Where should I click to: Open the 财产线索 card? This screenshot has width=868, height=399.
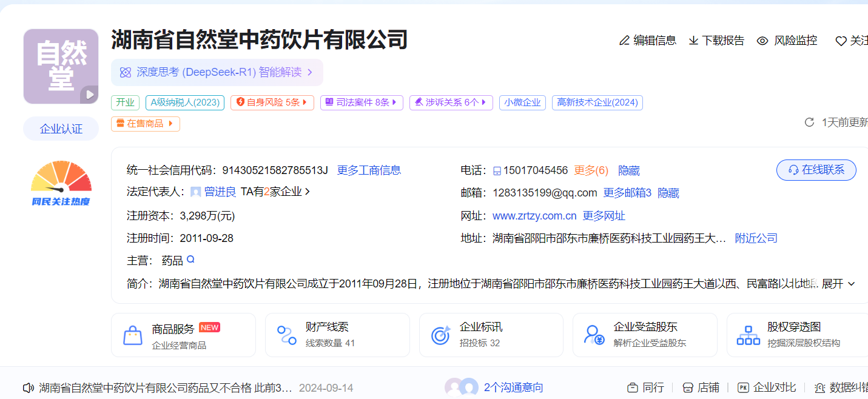pyautogui.click(x=337, y=335)
